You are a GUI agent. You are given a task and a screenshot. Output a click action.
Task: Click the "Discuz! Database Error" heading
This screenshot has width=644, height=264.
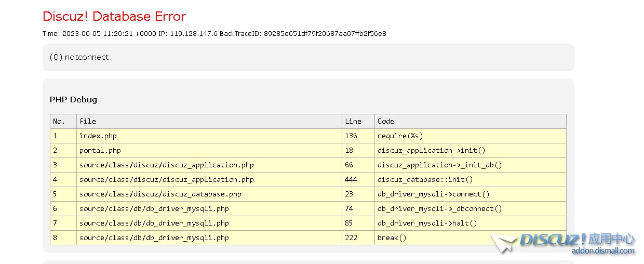[x=114, y=17]
